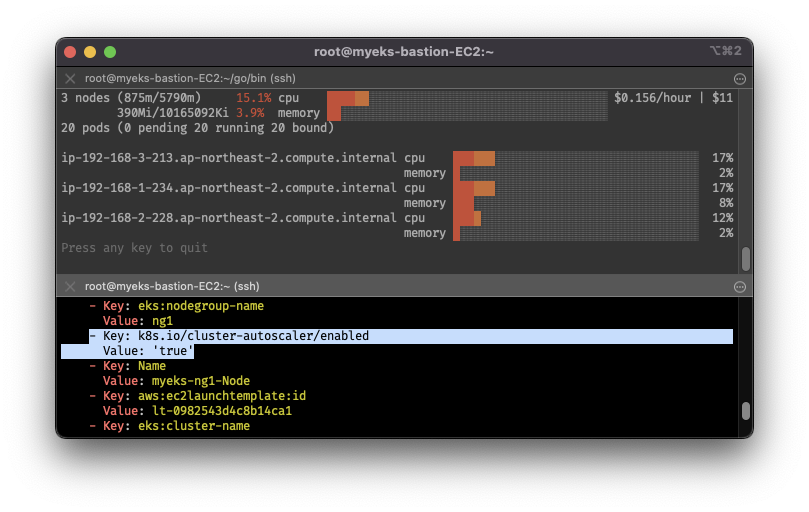Click the 12% cpu value of node 2-228
The image size is (809, 512).
point(722,218)
